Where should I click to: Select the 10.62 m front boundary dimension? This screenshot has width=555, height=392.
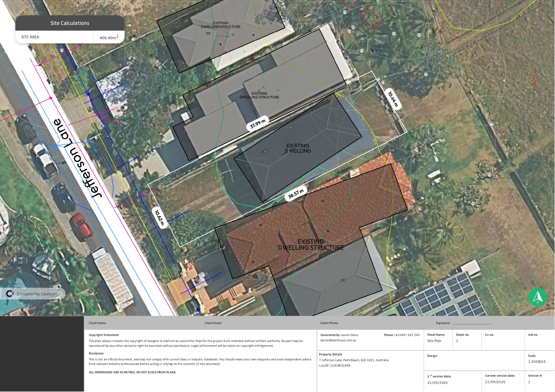coord(160,217)
